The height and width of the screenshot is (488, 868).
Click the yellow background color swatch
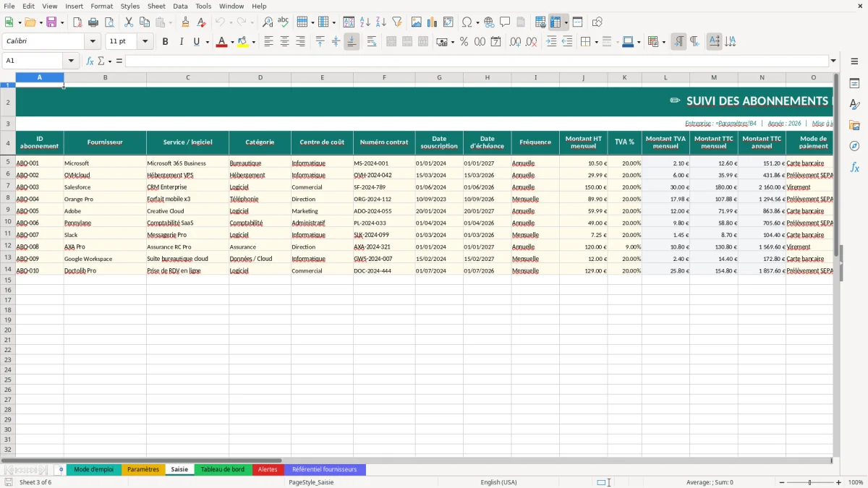tap(243, 42)
